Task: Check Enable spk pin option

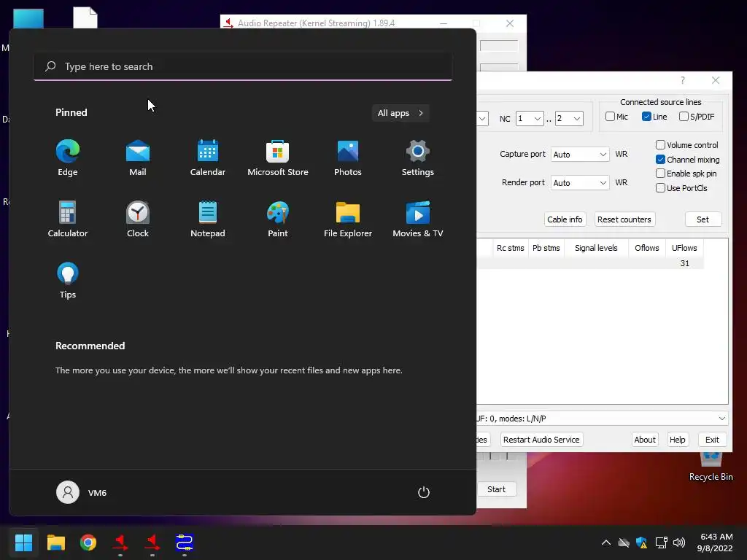Action: (x=660, y=174)
